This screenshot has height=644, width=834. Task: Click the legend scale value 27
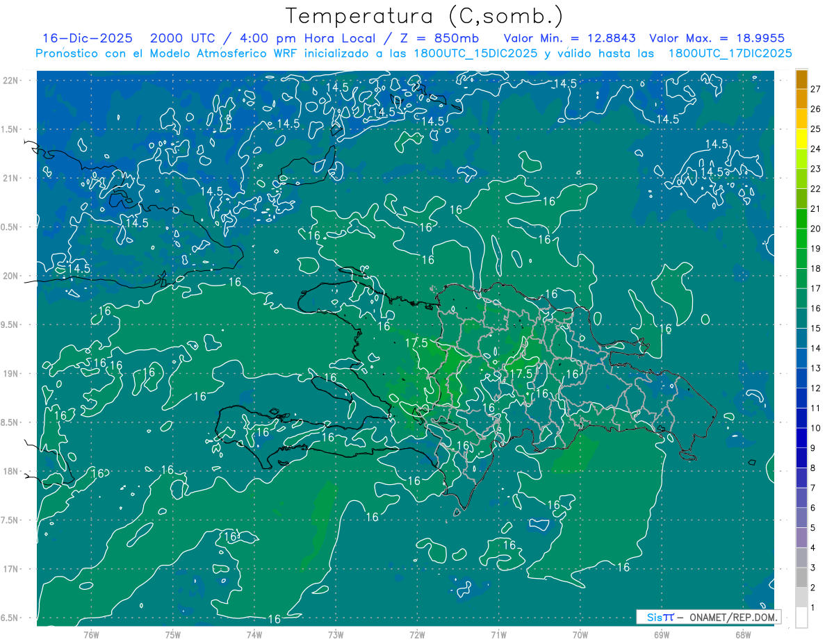point(815,89)
